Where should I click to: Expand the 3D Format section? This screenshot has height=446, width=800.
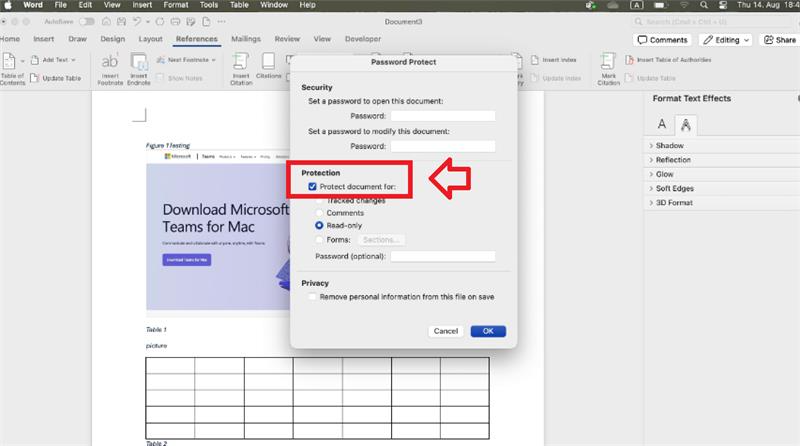point(674,203)
